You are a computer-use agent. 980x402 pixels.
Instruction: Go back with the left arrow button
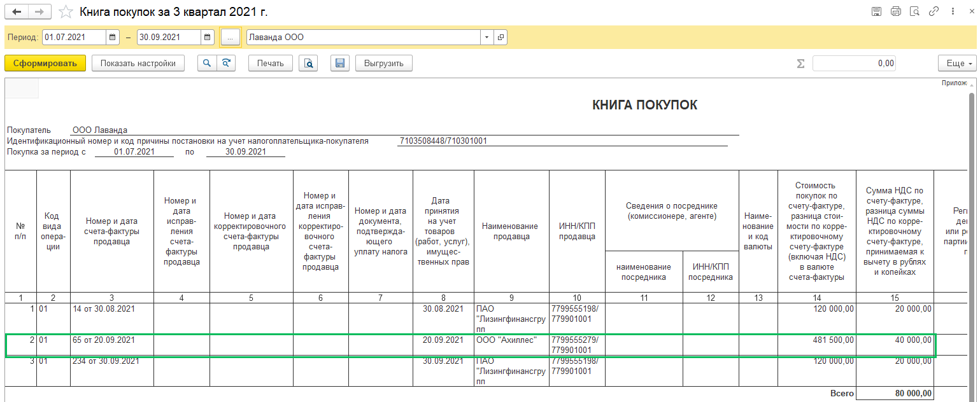click(17, 12)
